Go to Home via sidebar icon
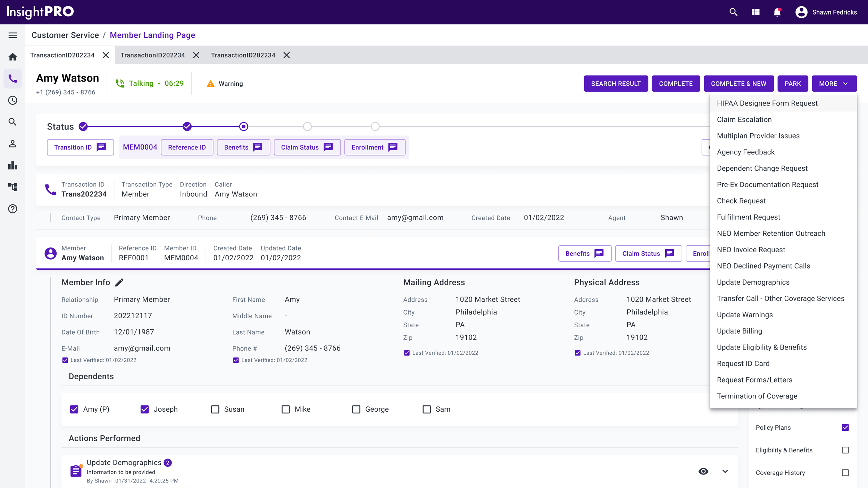 [12, 57]
